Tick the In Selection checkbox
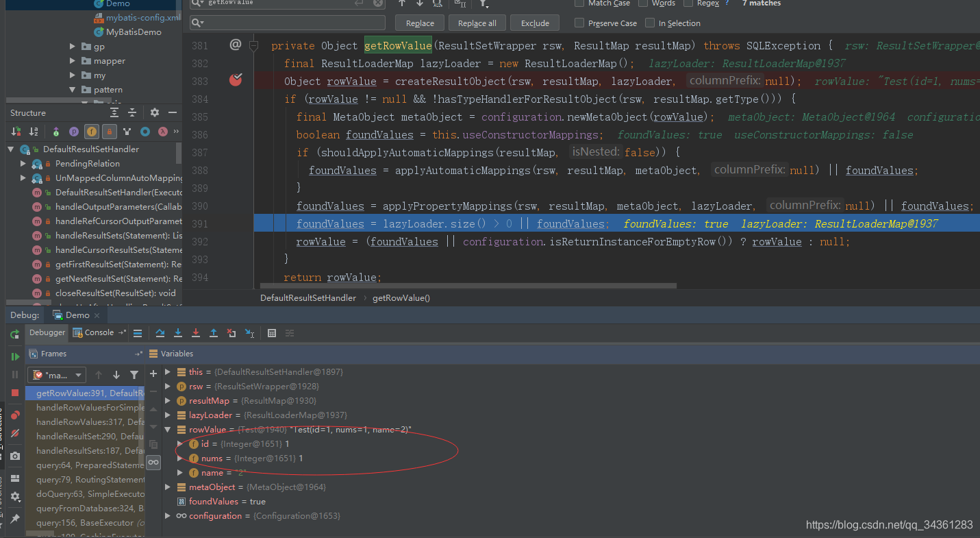 pyautogui.click(x=650, y=23)
